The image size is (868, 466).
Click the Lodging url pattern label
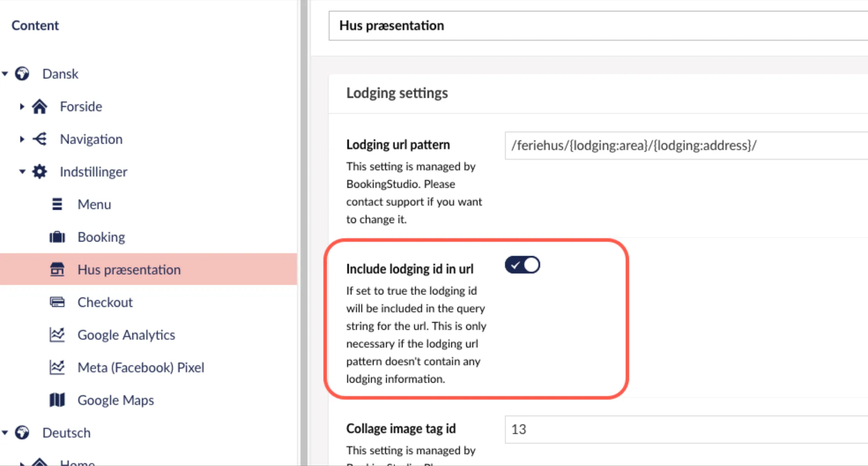pos(398,145)
